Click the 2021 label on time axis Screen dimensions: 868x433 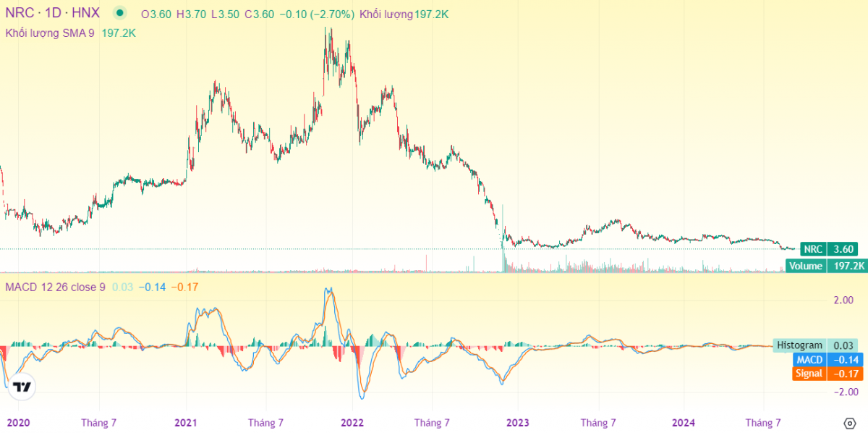pos(187,422)
